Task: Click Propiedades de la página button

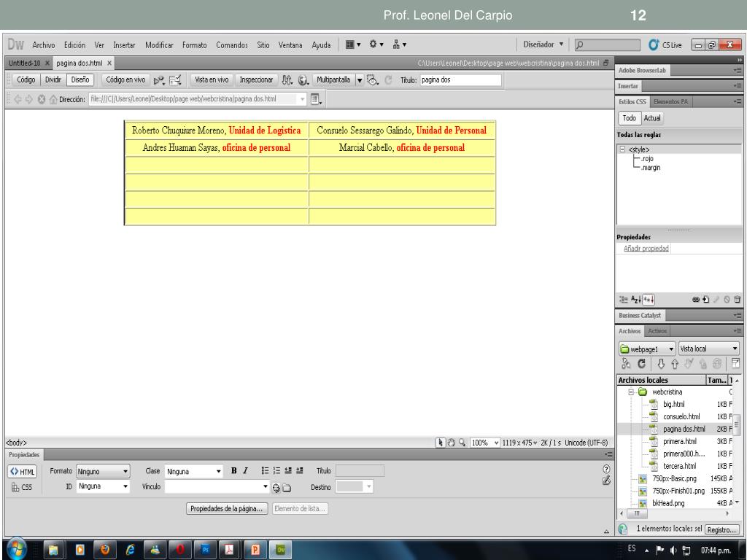Action: pyautogui.click(x=226, y=508)
